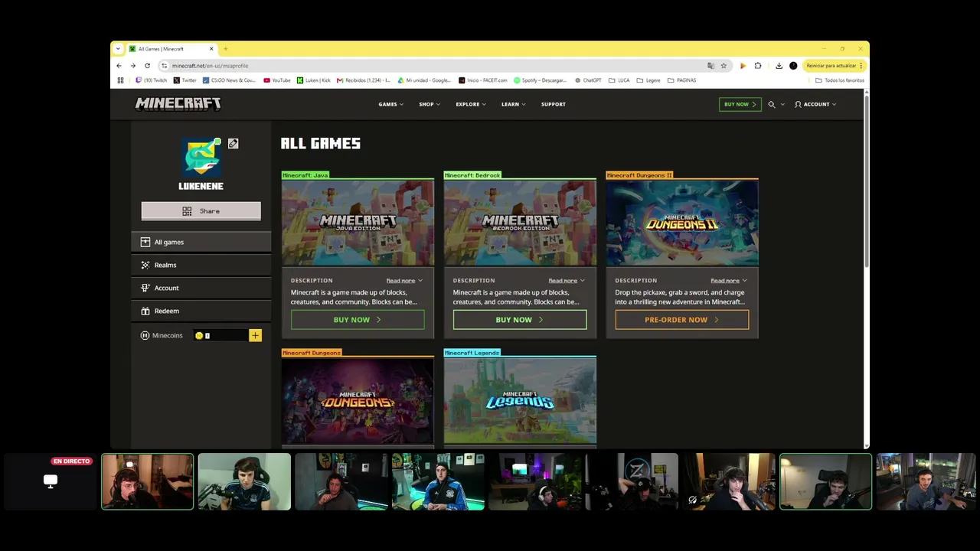Image resolution: width=980 pixels, height=551 pixels.
Task: Select the All Games | Minecraft browser tab
Action: (x=171, y=49)
